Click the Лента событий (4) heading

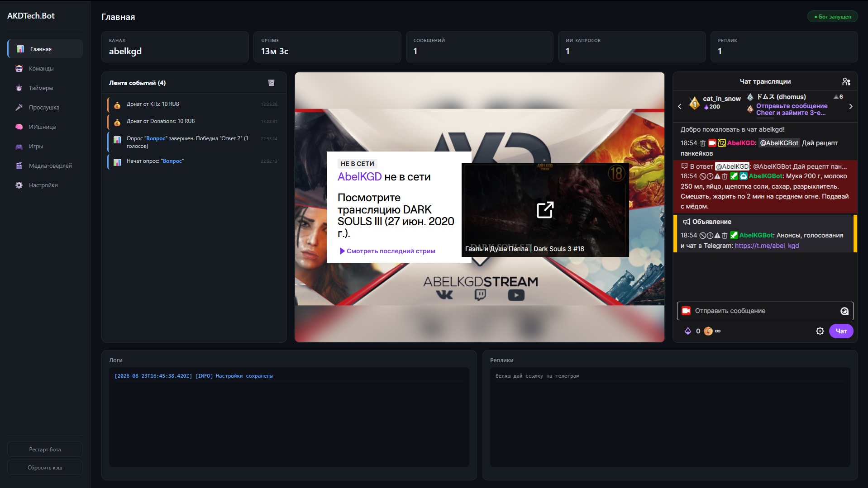point(137,83)
